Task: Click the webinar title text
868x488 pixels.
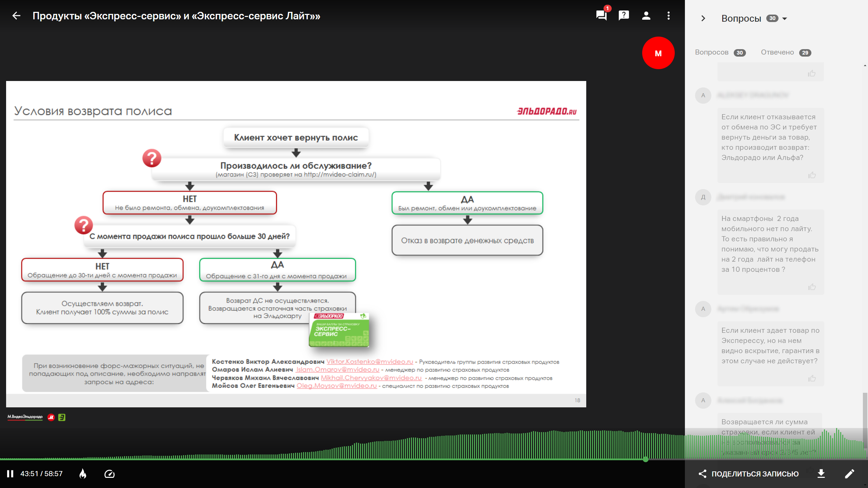Action: click(176, 16)
